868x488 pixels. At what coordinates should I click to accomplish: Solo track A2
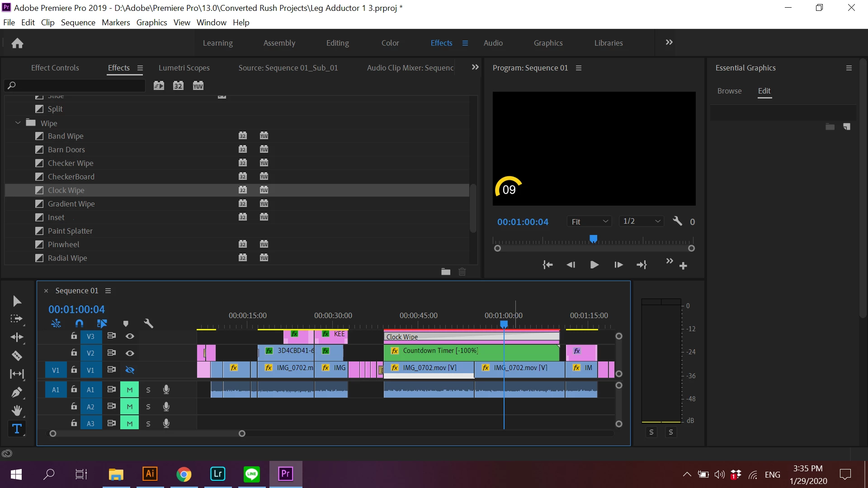pyautogui.click(x=148, y=407)
